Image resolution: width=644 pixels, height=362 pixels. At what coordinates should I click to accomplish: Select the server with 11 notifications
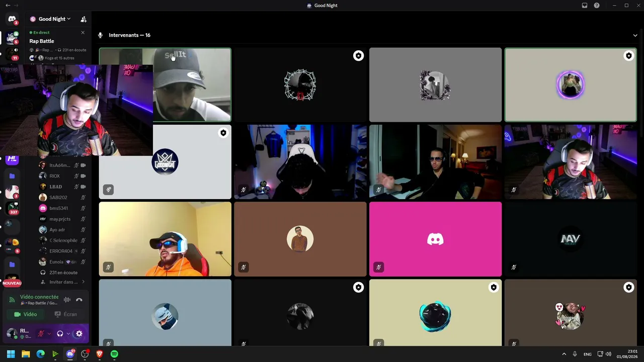12,53
